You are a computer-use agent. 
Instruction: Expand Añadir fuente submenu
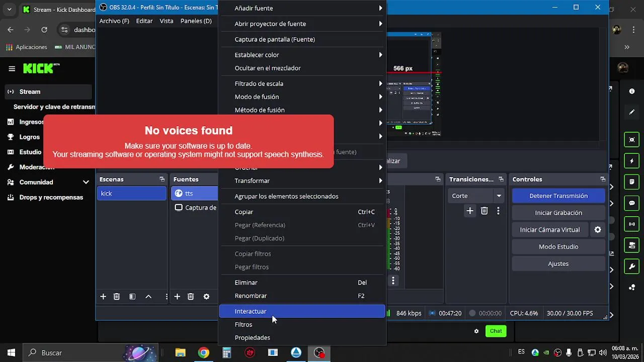pyautogui.click(x=302, y=8)
